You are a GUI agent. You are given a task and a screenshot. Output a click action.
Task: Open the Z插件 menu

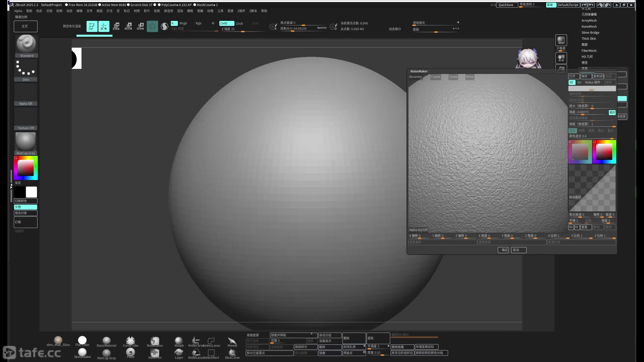click(x=241, y=11)
